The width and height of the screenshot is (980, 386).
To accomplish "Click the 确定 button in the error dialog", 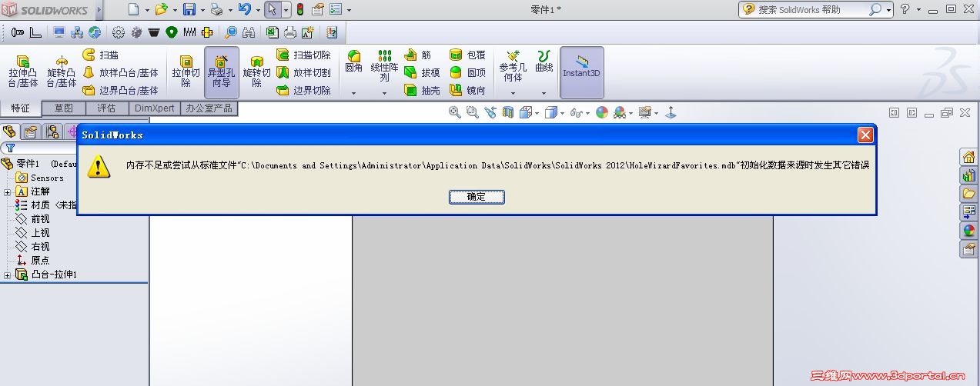I will pos(477,197).
